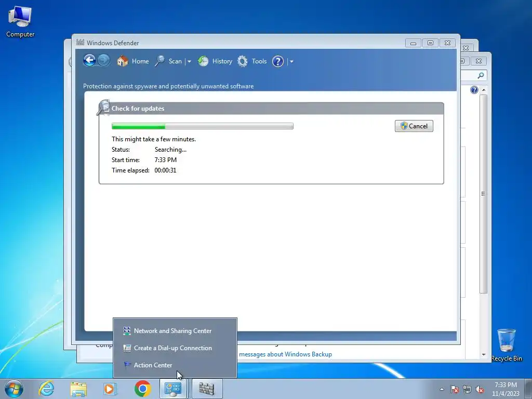The image size is (532, 399).
Task: Open the Action Center flag tray icon
Action: [x=454, y=390]
